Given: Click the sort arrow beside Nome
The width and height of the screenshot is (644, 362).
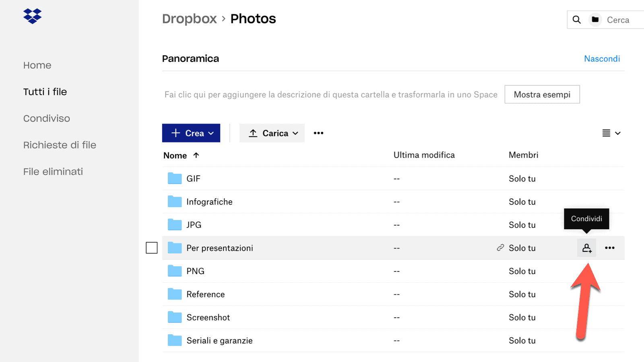Looking at the screenshot, I should point(196,155).
